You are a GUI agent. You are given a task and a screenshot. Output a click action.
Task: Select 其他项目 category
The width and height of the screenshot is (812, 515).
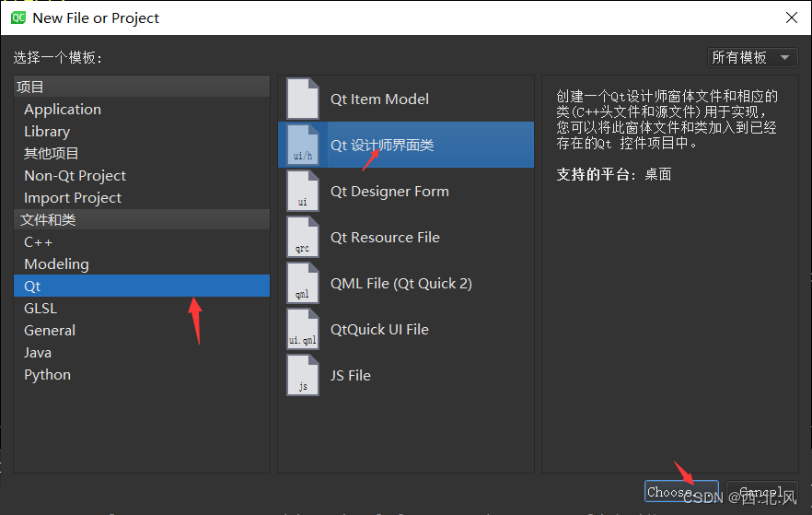pos(142,153)
